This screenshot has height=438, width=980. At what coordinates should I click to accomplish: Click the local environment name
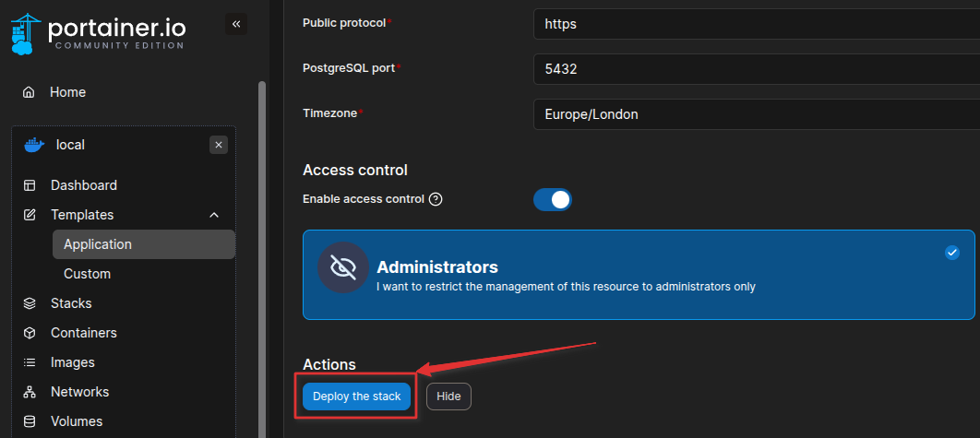(x=70, y=145)
